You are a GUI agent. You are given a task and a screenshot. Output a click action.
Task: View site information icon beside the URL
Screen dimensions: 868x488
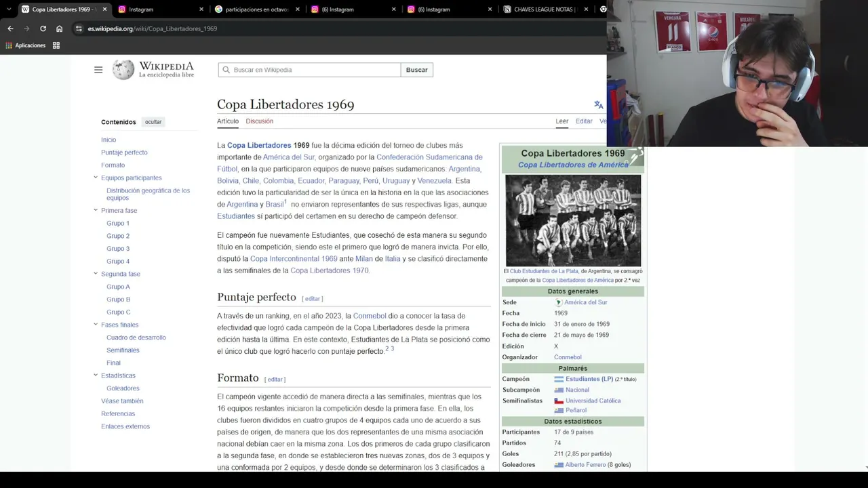point(79,28)
